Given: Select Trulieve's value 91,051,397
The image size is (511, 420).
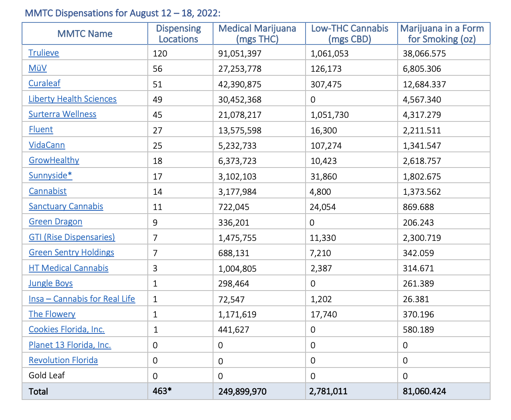Looking at the screenshot, I should (x=240, y=54).
